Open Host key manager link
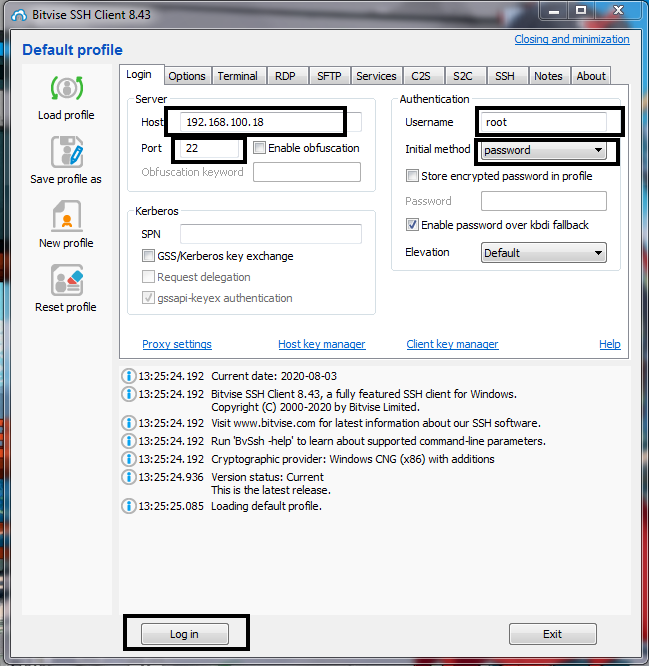This screenshot has width=649, height=666. point(322,344)
